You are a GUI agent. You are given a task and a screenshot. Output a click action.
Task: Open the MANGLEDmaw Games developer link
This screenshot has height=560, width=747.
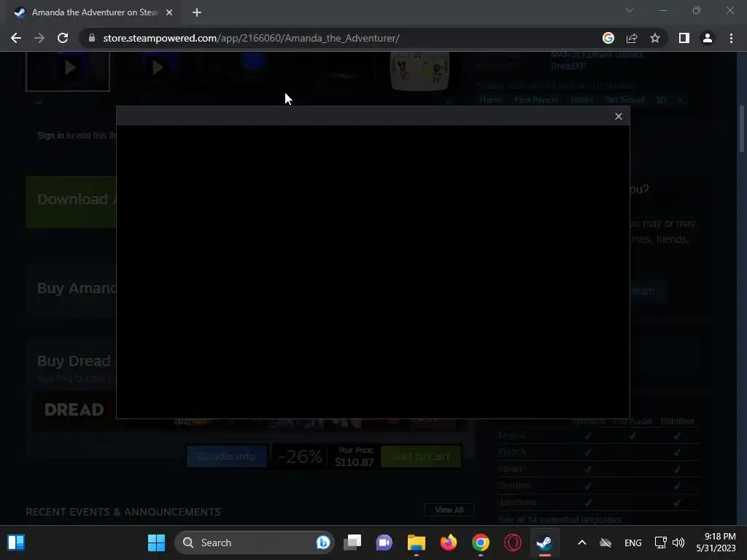point(597,54)
